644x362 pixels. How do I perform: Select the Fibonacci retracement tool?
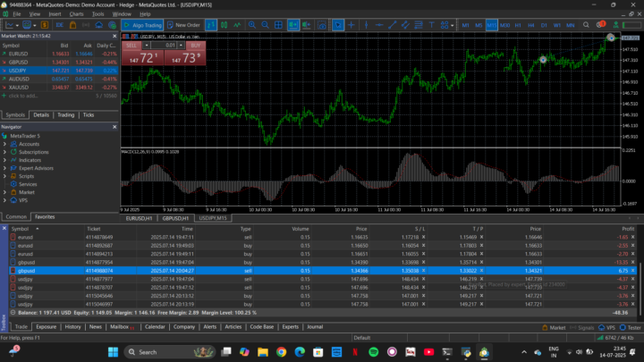point(419,25)
